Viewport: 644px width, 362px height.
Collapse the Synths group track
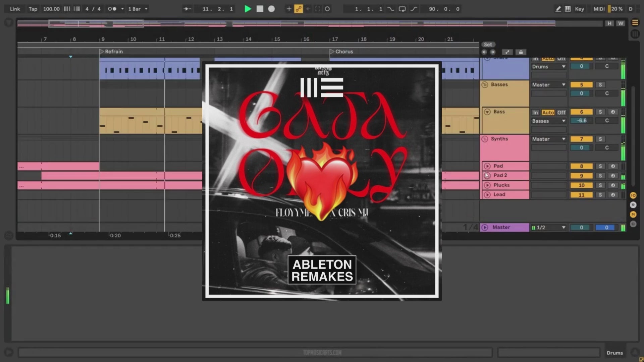(485, 139)
